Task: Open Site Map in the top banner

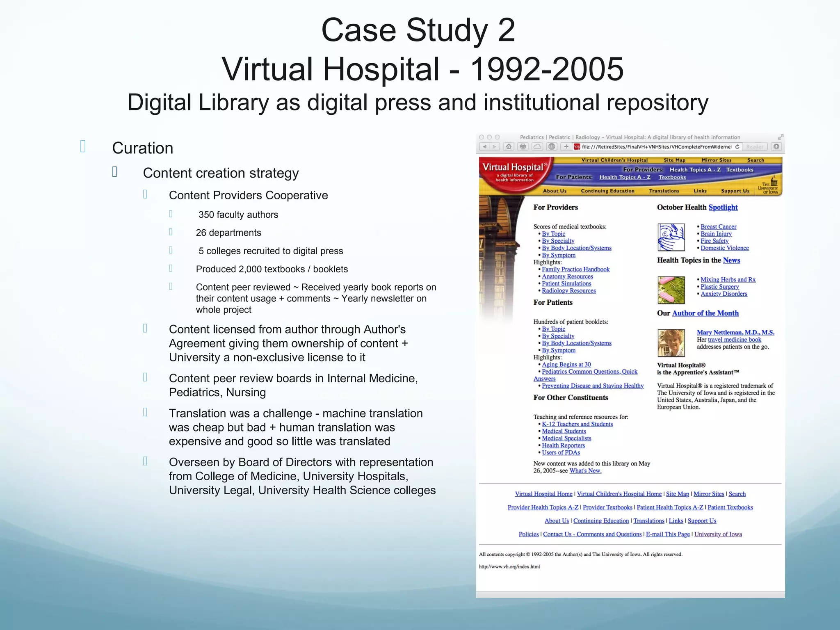Action: click(674, 160)
